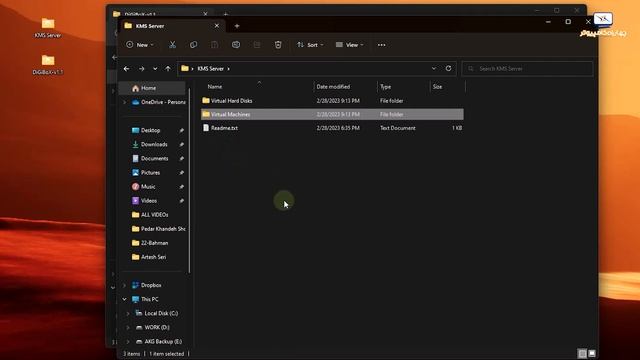The image size is (640, 360).
Task: Switch to details view in status bar
Action: click(x=582, y=353)
